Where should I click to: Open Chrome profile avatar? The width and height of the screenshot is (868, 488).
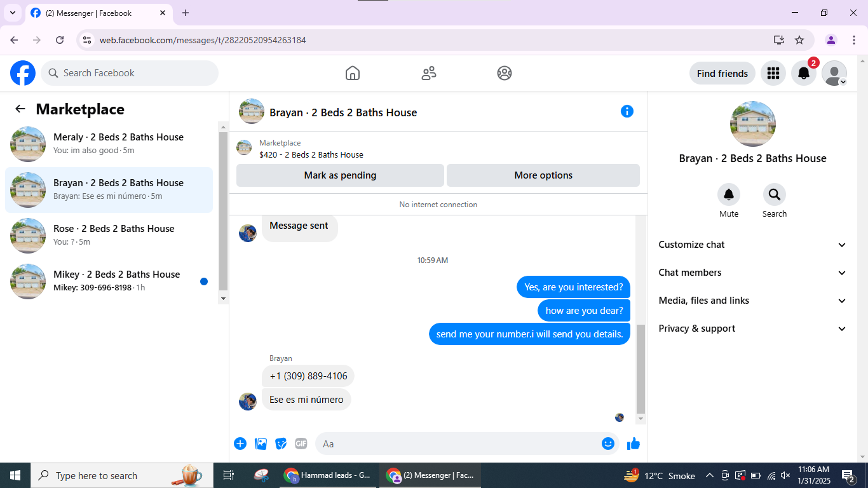click(831, 40)
